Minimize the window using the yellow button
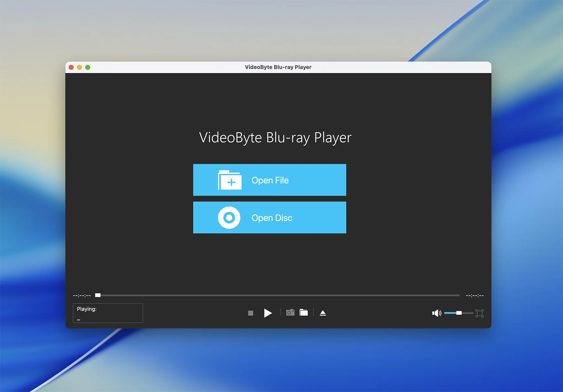 pos(79,67)
